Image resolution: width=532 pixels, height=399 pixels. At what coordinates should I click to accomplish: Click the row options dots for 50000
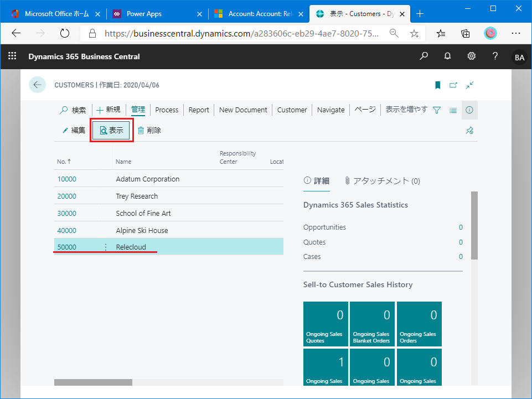106,247
